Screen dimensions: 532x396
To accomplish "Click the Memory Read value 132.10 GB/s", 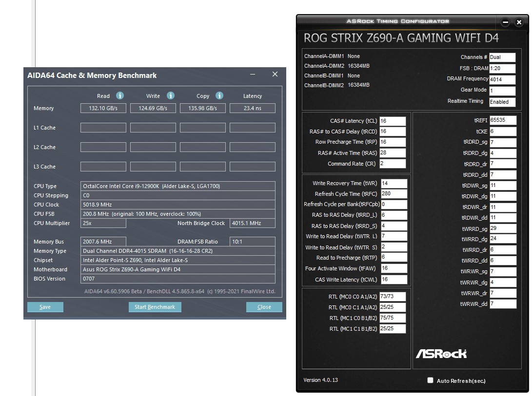I will point(103,108).
